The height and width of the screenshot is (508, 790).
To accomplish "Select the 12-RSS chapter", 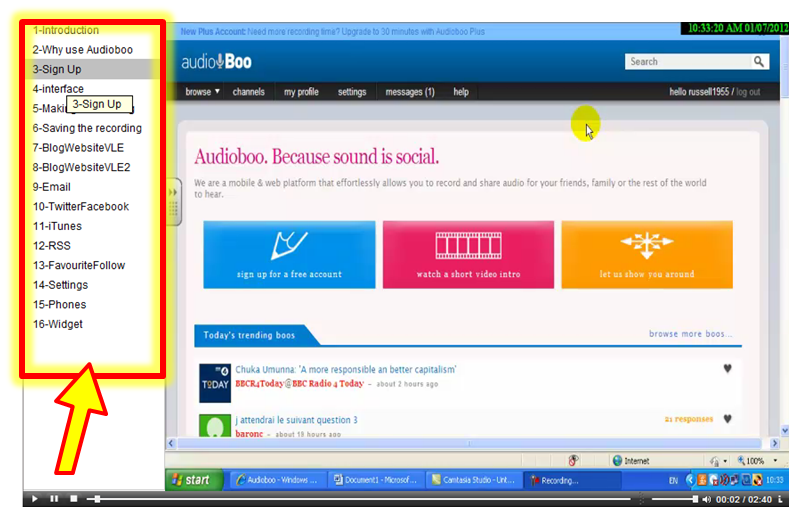I will click(51, 246).
